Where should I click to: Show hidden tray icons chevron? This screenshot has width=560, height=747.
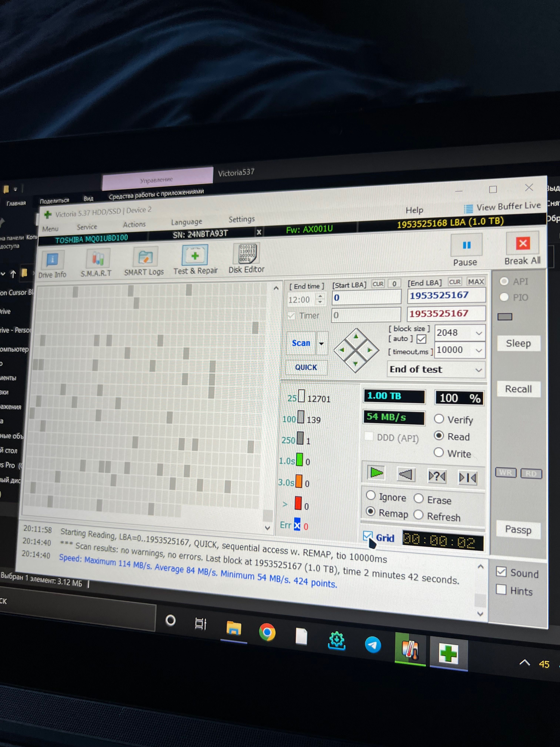pos(524,663)
